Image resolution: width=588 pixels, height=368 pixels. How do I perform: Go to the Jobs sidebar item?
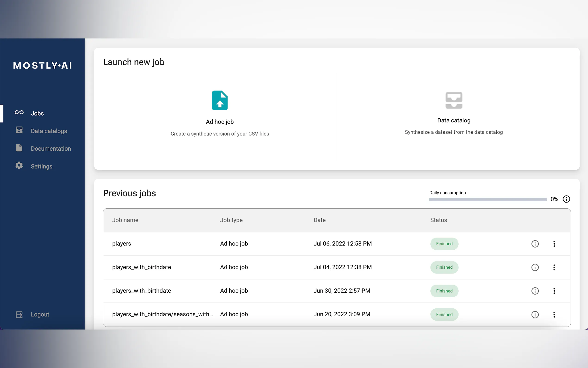click(x=37, y=113)
